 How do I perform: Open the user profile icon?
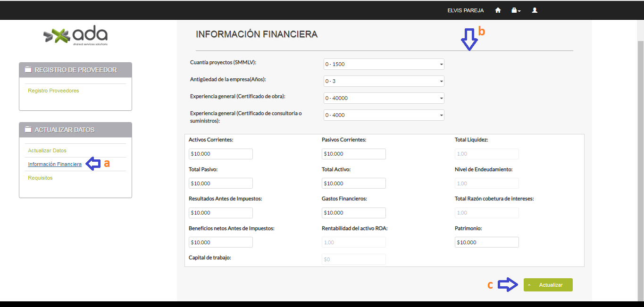point(535,10)
